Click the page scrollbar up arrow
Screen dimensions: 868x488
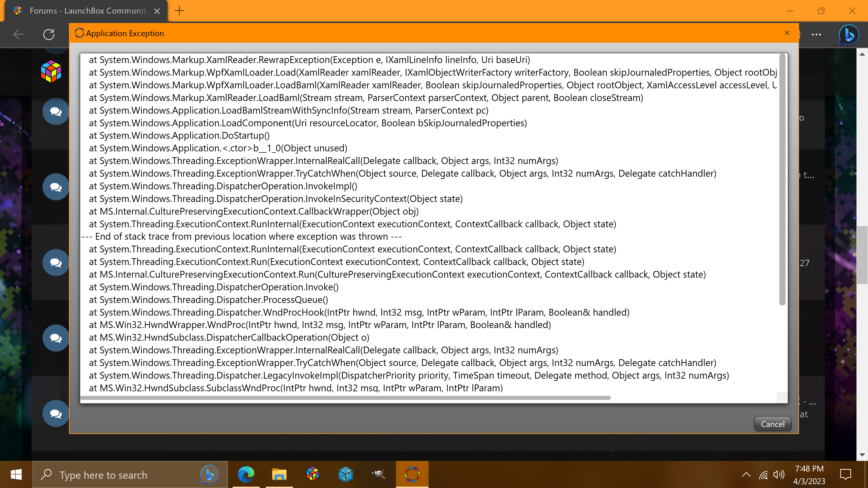click(x=862, y=54)
